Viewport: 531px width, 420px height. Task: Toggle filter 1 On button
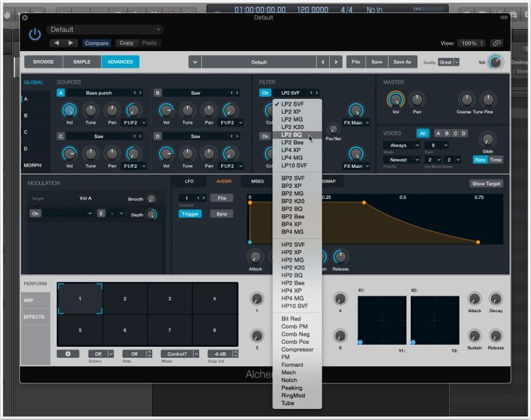(265, 93)
